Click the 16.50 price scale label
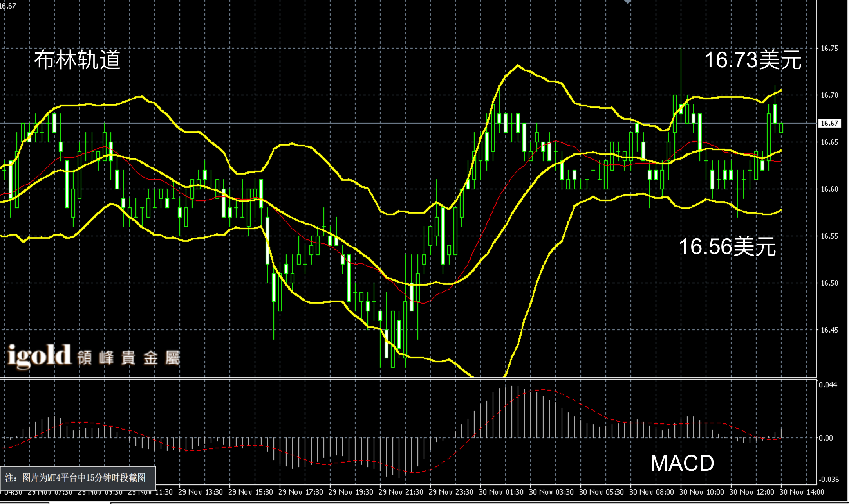Image resolution: width=849 pixels, height=504 pixels. point(829,283)
